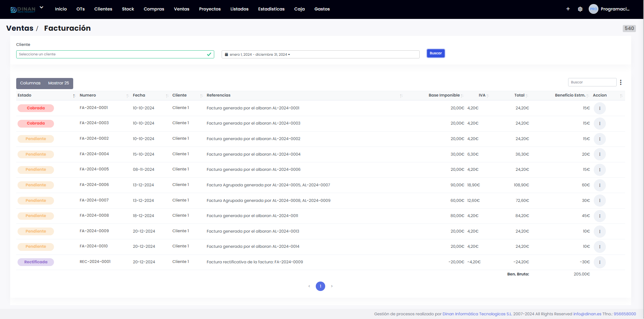Click the calendar icon in the date field
This screenshot has height=319, width=644.
pos(226,54)
